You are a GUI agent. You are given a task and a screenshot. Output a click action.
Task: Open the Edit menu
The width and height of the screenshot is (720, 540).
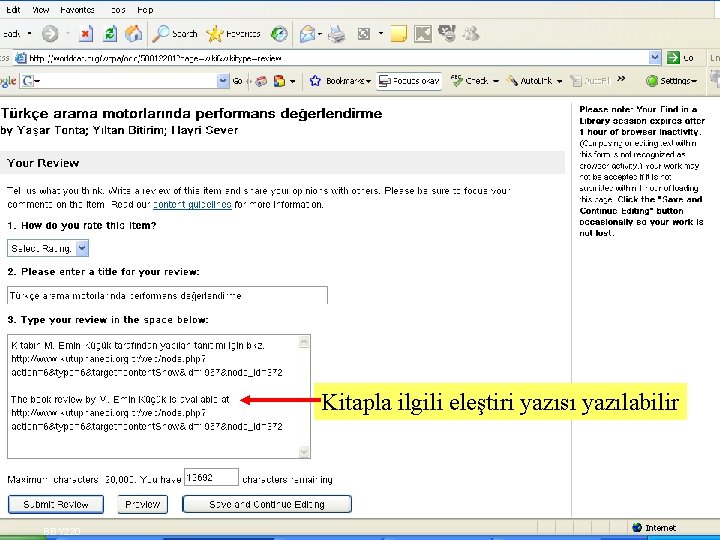(13, 10)
